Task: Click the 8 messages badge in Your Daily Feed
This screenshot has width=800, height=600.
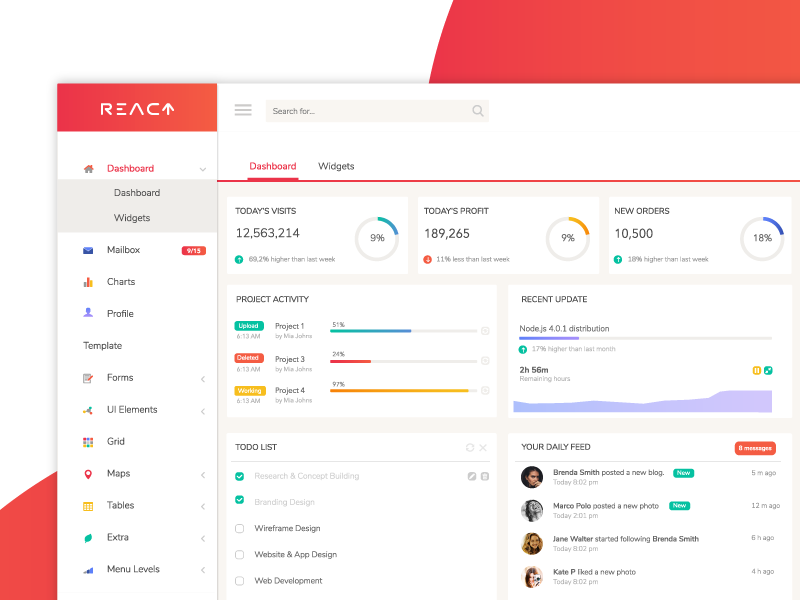Action: [x=755, y=447]
